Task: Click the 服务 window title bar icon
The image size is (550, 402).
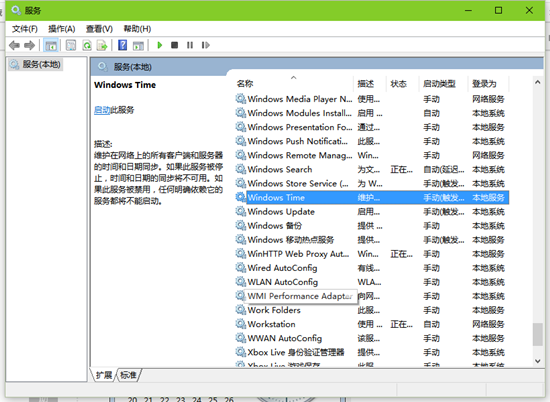Action: [16, 10]
